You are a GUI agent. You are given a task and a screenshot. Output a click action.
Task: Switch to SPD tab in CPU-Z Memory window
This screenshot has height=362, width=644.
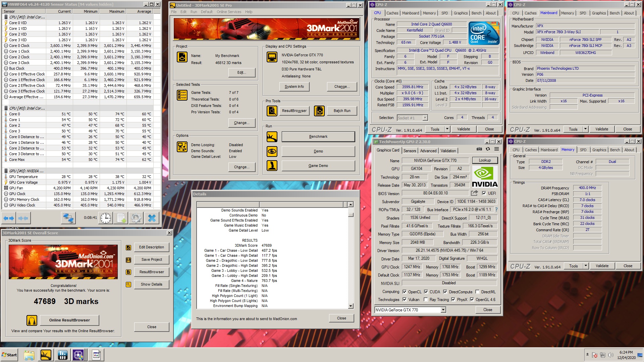coord(583,150)
